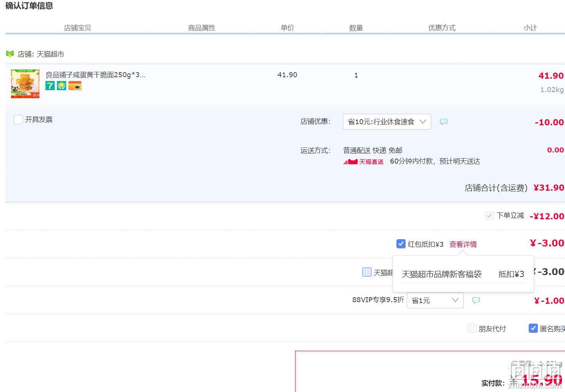The width and height of the screenshot is (565, 392).
Task: Click the red subtotal 41.90
Action: 551,76
